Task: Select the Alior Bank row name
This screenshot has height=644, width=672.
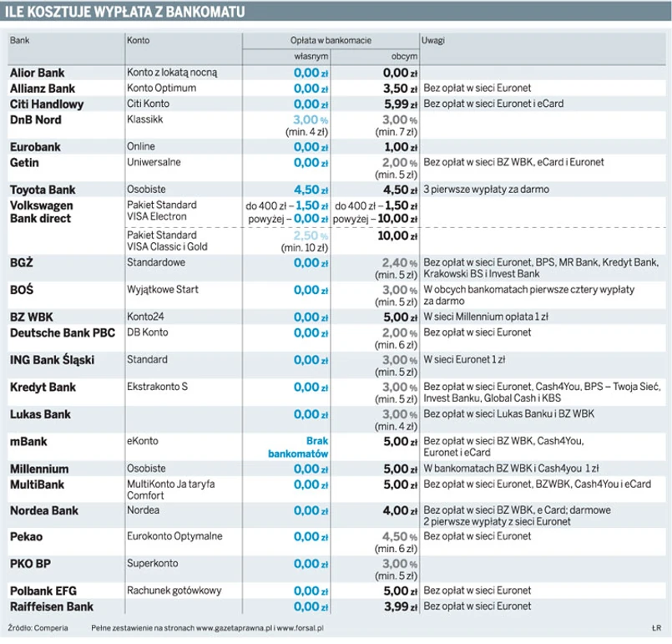Action: tap(37, 74)
